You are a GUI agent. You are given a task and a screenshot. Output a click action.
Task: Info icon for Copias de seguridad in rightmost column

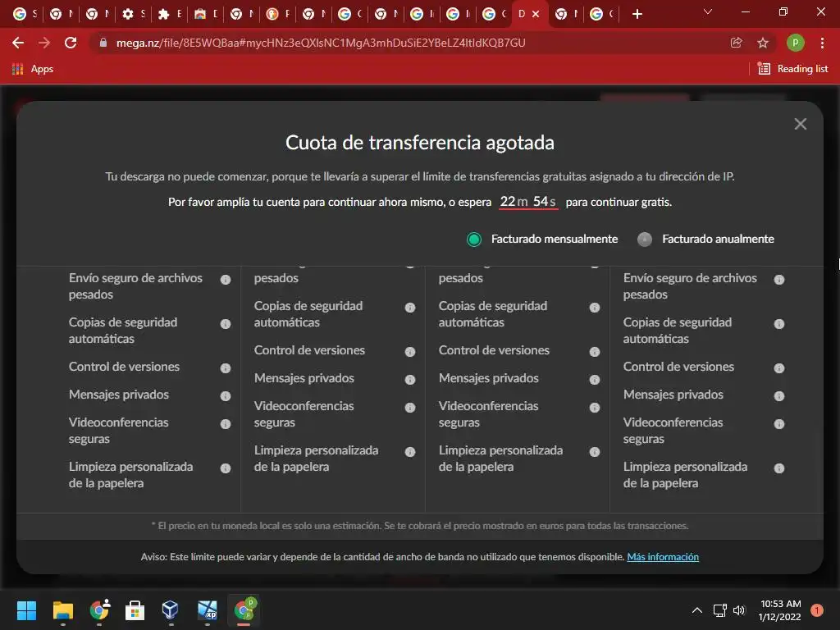click(779, 324)
